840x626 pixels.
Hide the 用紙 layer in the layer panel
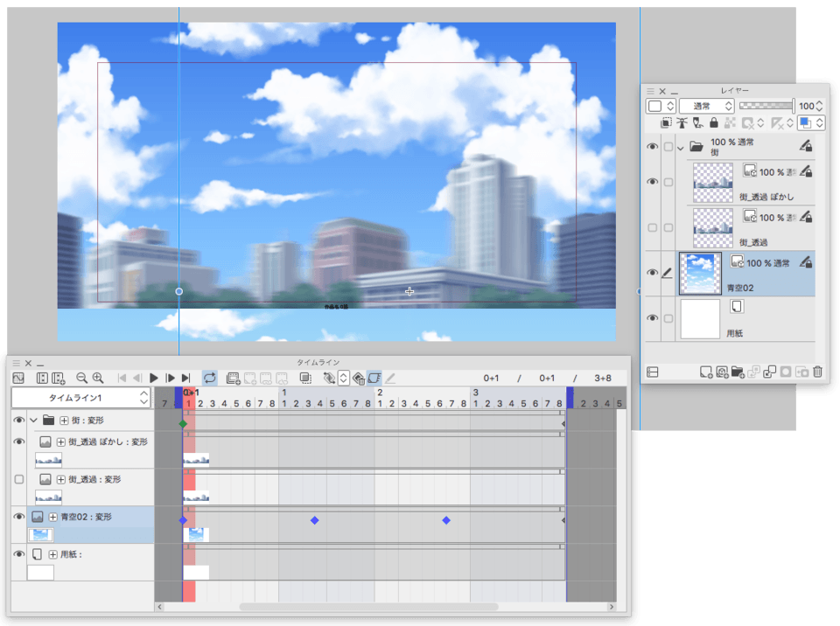[652, 318]
